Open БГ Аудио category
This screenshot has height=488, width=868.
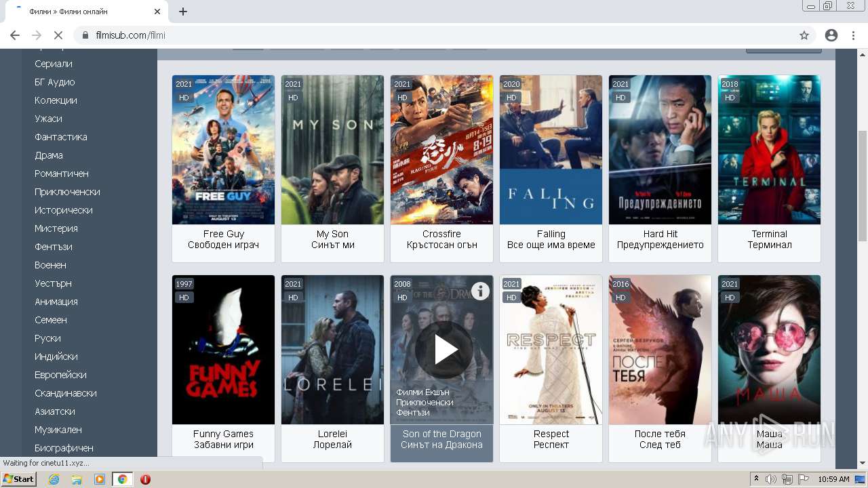pyautogui.click(x=55, y=82)
